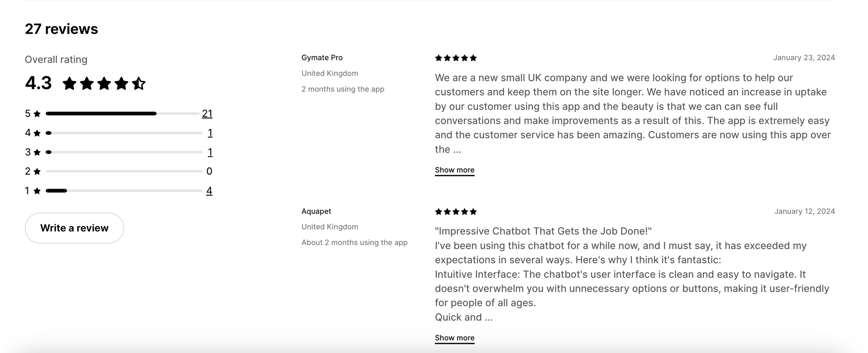The width and height of the screenshot is (868, 353).
Task: Click the star icon next to the 5-star bar
Action: tap(36, 114)
